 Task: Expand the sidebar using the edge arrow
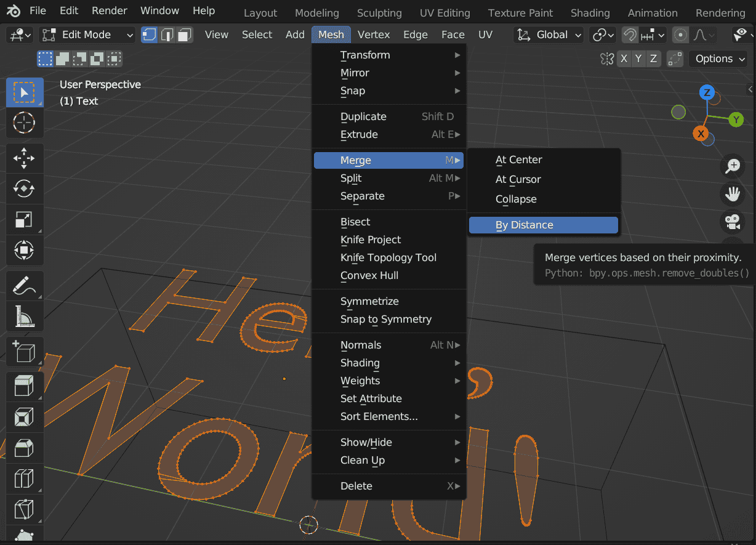[x=751, y=90]
